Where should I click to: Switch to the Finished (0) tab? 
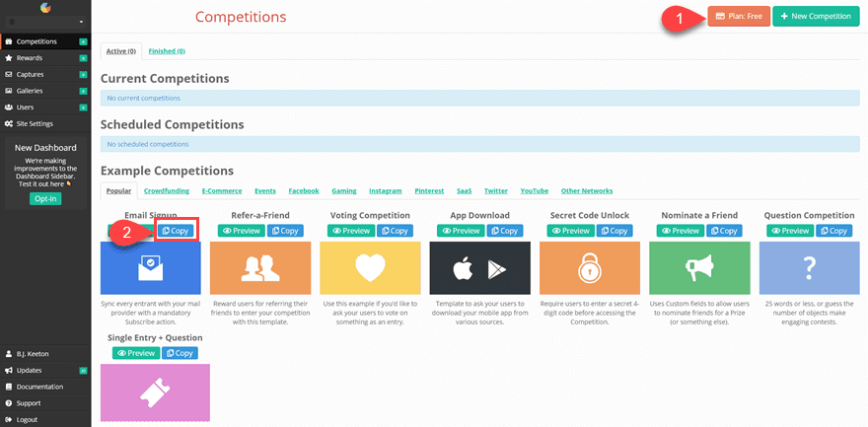click(167, 50)
